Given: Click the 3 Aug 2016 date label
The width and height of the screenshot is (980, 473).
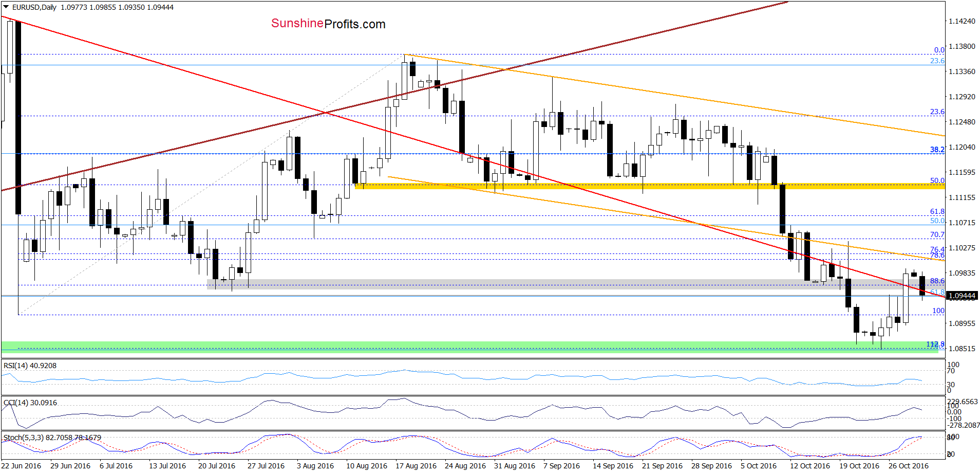Looking at the screenshot, I should click(315, 466).
